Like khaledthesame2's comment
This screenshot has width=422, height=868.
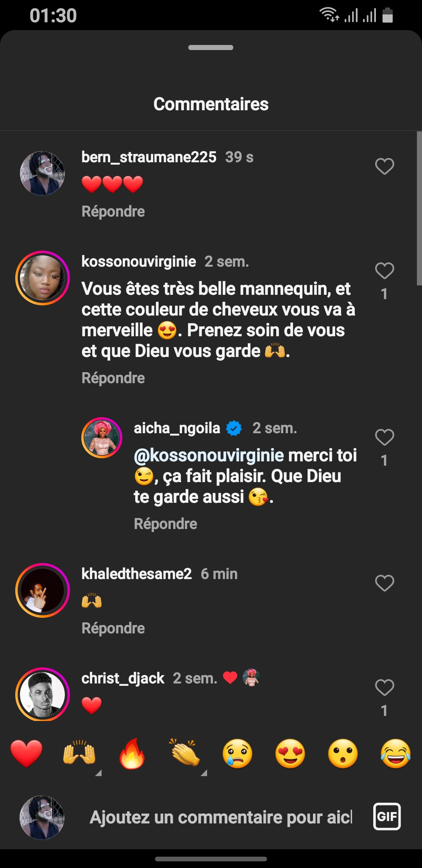tap(384, 583)
